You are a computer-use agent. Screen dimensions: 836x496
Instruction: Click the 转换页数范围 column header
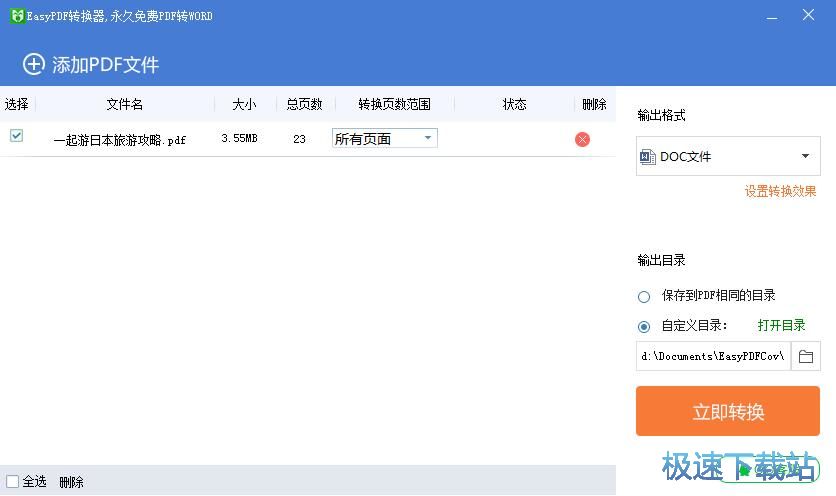coord(394,104)
